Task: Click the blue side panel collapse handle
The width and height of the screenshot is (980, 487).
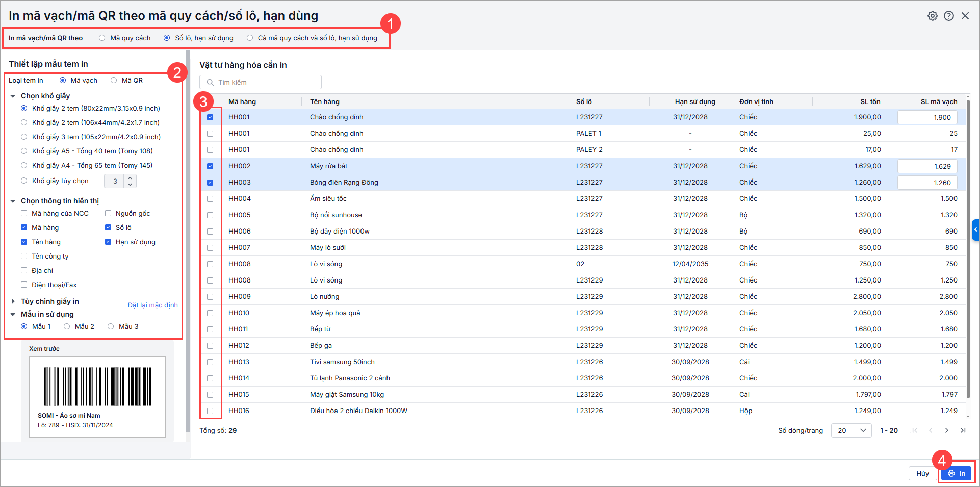Action: 975,229
